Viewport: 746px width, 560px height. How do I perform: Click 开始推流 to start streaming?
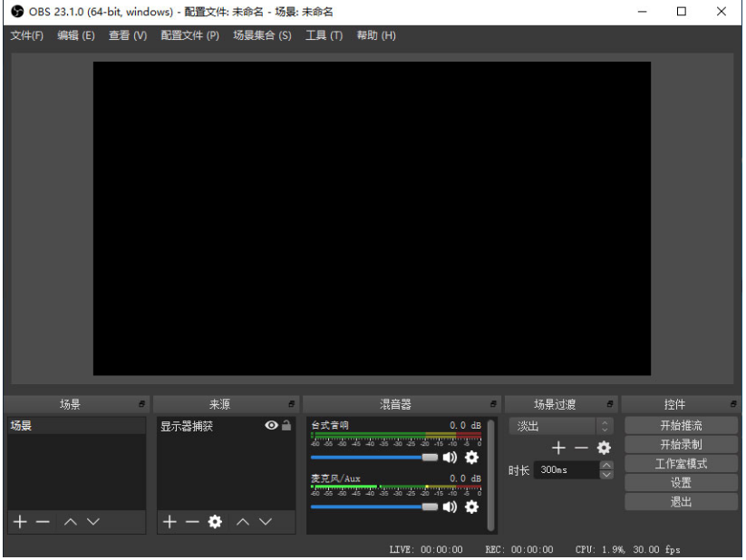coord(681,424)
